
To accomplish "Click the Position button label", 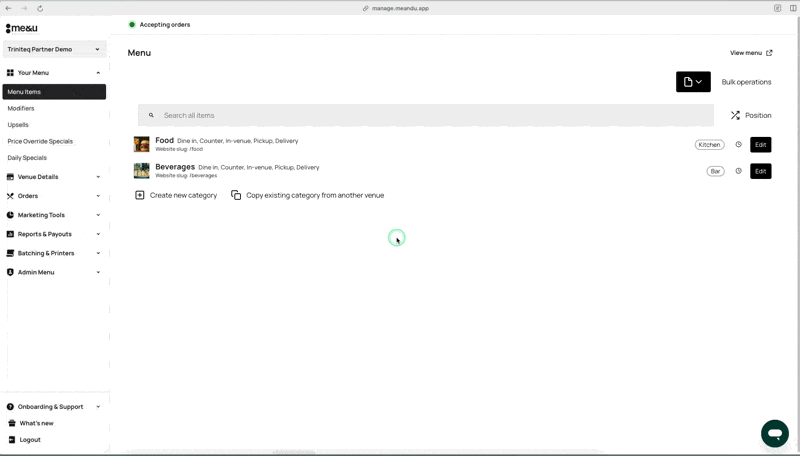I will pyautogui.click(x=758, y=115).
